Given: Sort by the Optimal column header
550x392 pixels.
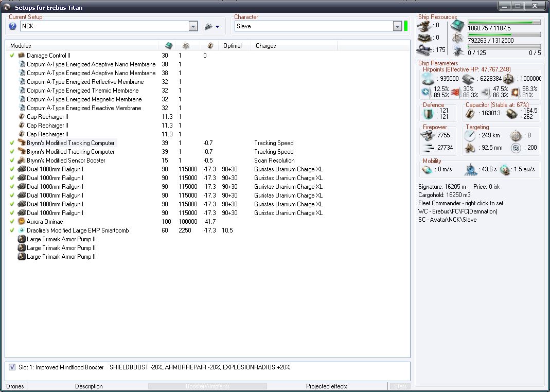Looking at the screenshot, I should click(x=232, y=46).
